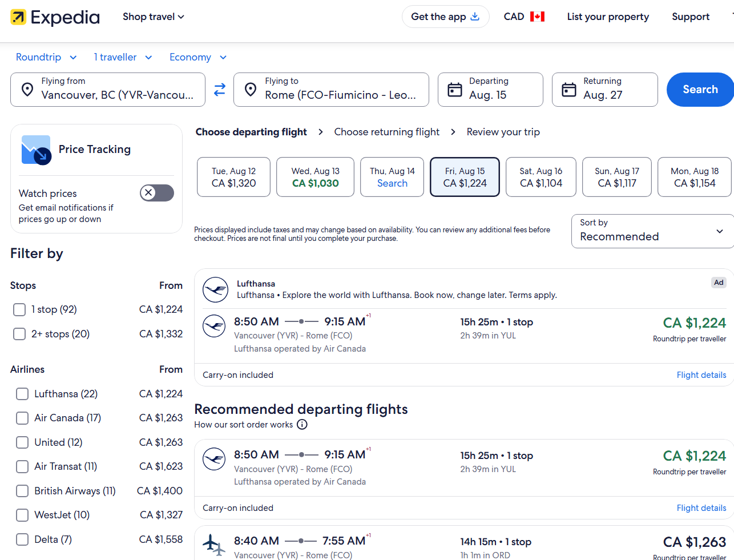Click the Expedia logo
Viewport: 734px width, 560px height.
coord(54,17)
